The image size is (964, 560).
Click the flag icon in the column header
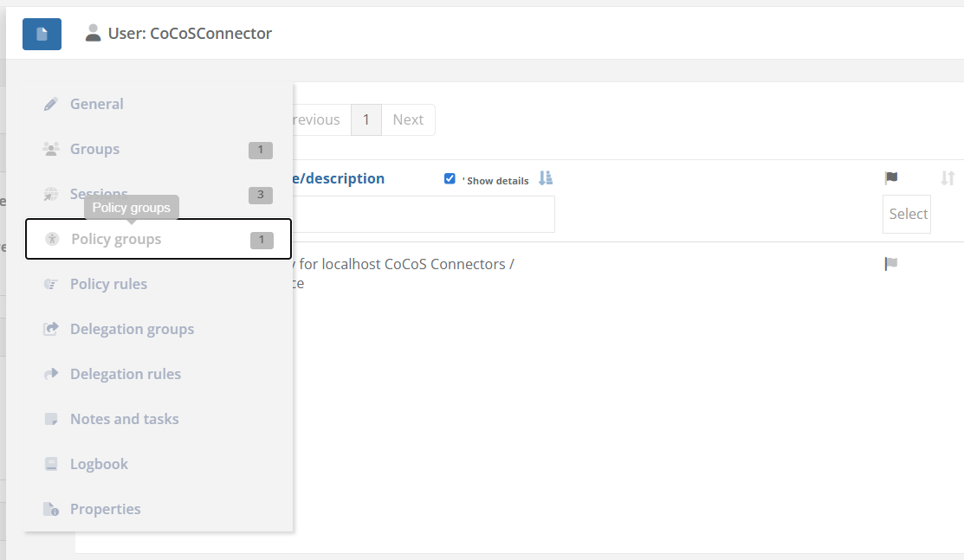[891, 178]
